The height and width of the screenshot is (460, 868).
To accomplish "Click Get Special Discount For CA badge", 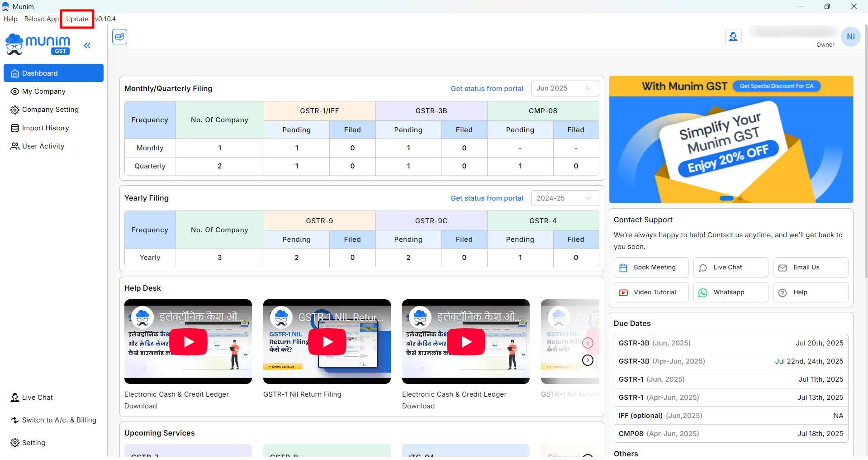I will [776, 86].
